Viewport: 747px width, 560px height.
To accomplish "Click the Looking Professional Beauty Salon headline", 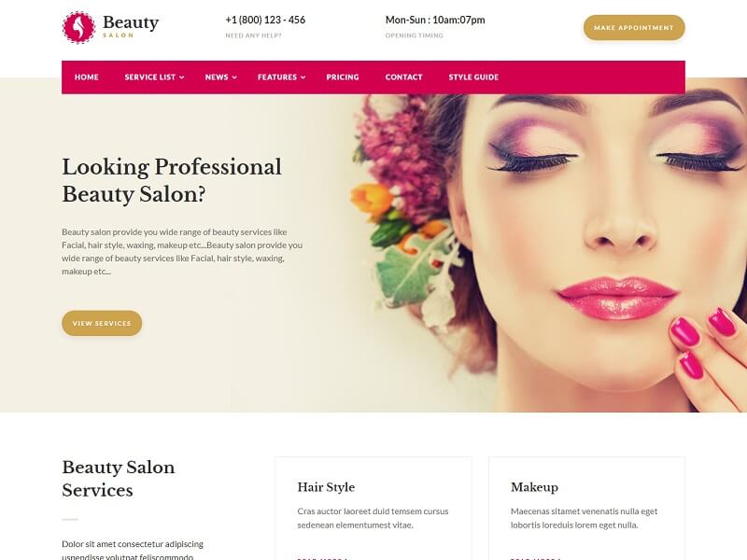I will [172, 180].
